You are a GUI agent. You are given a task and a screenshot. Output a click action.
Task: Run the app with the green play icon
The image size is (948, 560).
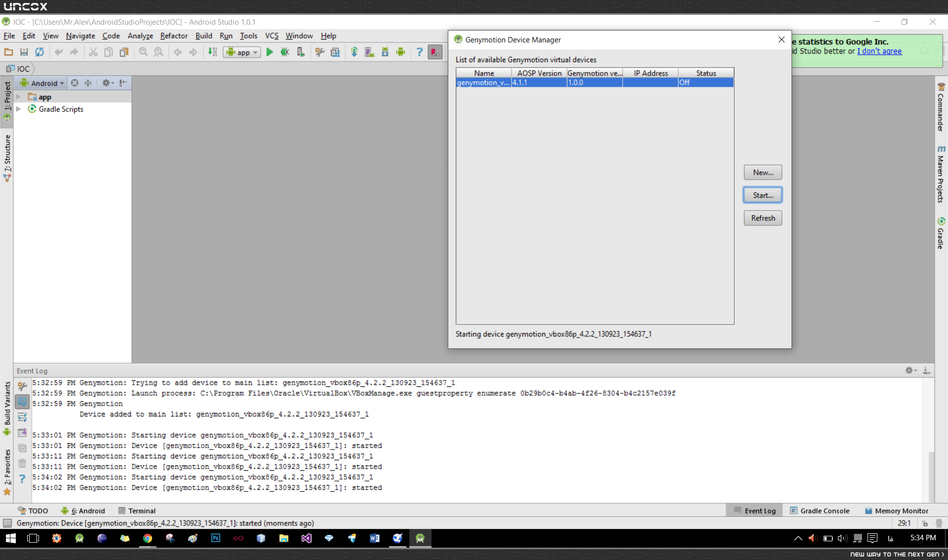pos(270,52)
